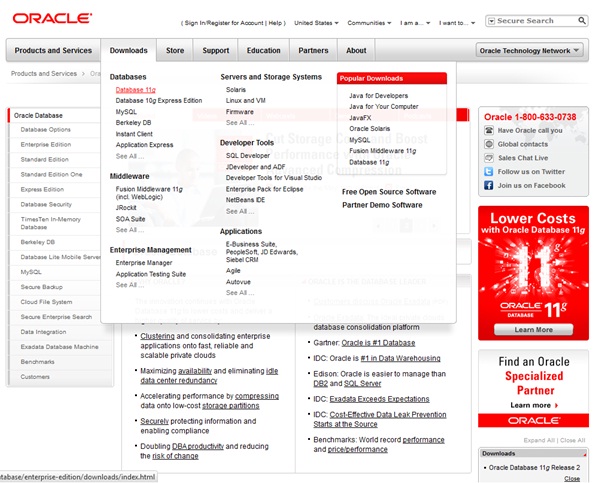Open the Products and Services menu
Image resolution: width=602 pixels, height=483 pixels.
(x=53, y=50)
